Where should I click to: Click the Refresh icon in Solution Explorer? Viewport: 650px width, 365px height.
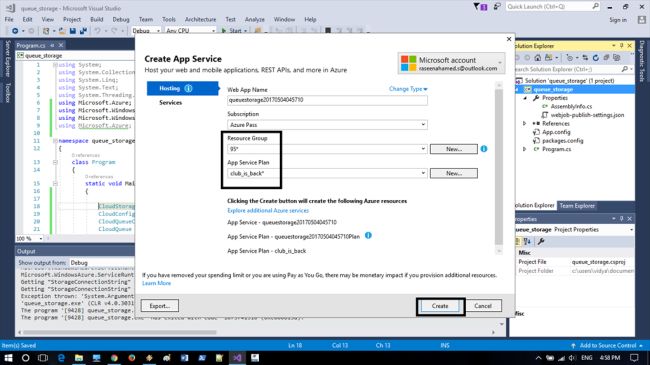(x=596, y=58)
